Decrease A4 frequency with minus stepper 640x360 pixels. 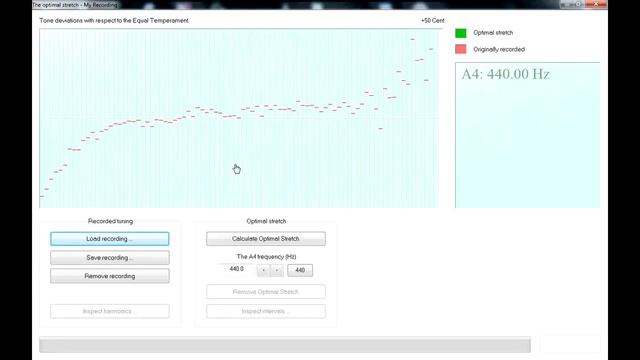[263, 270]
